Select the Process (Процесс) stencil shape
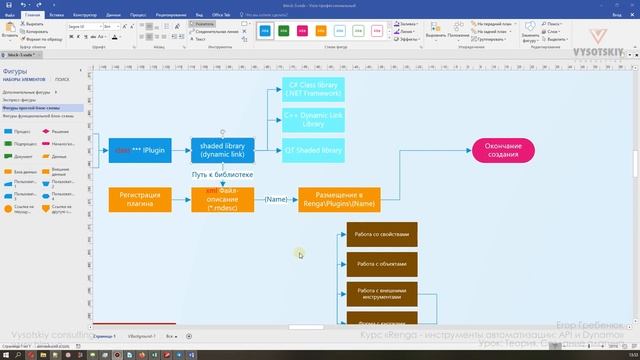This screenshot has width=640, height=360. (17, 131)
